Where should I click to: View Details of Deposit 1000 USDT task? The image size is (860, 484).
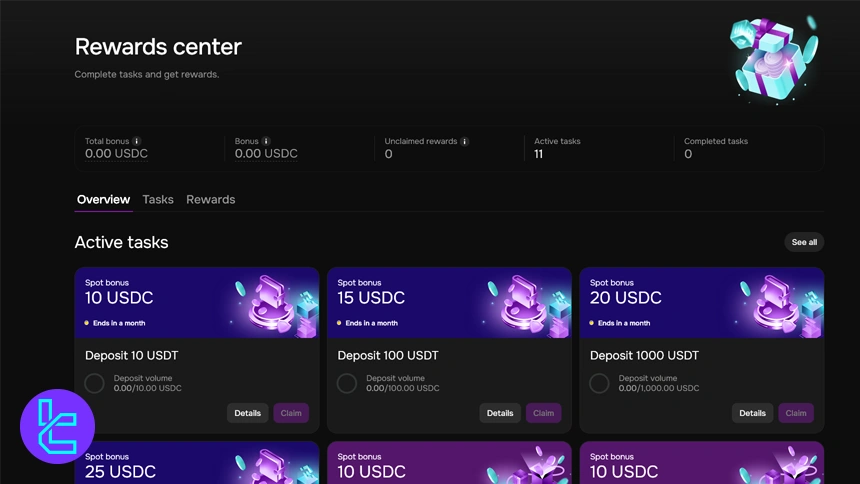tap(752, 413)
